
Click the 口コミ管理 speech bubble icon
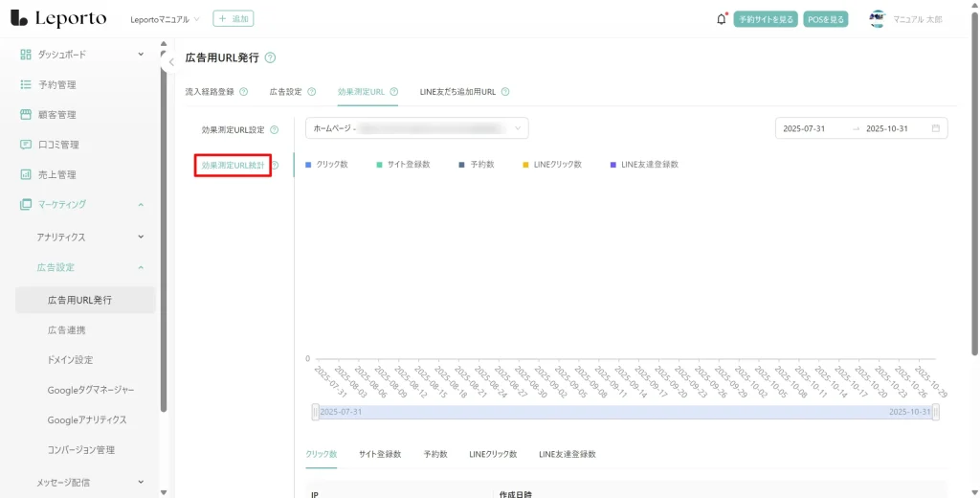pyautogui.click(x=26, y=145)
